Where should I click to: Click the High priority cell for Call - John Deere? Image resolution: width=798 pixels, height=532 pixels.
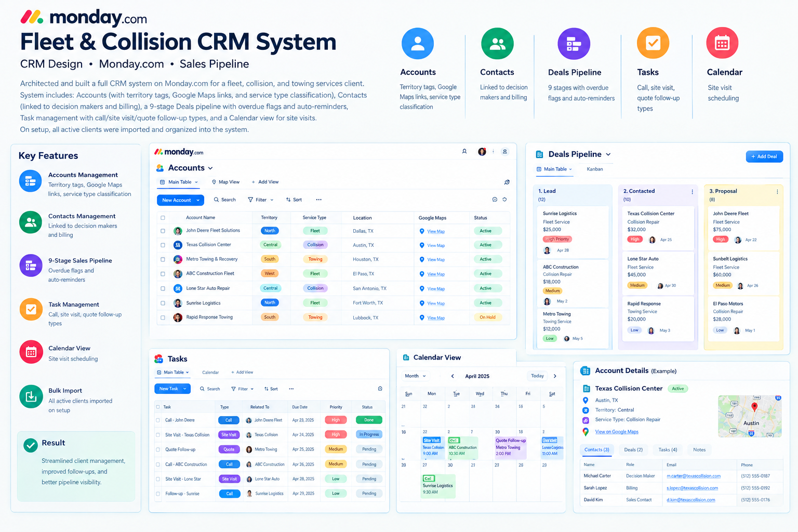coord(336,420)
